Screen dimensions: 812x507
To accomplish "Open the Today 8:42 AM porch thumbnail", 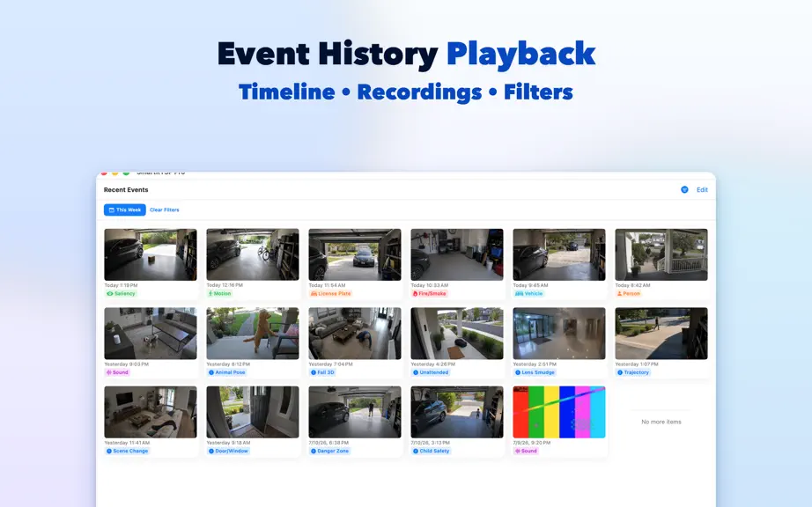I will tap(661, 254).
